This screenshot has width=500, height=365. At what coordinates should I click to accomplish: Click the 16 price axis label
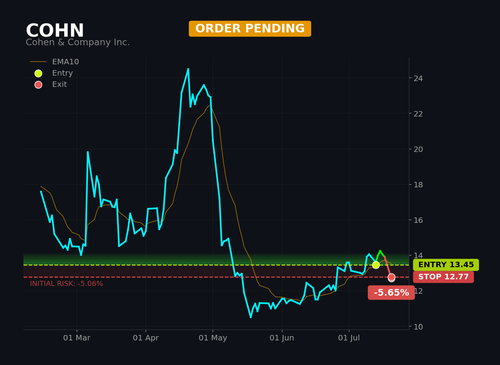(x=418, y=220)
